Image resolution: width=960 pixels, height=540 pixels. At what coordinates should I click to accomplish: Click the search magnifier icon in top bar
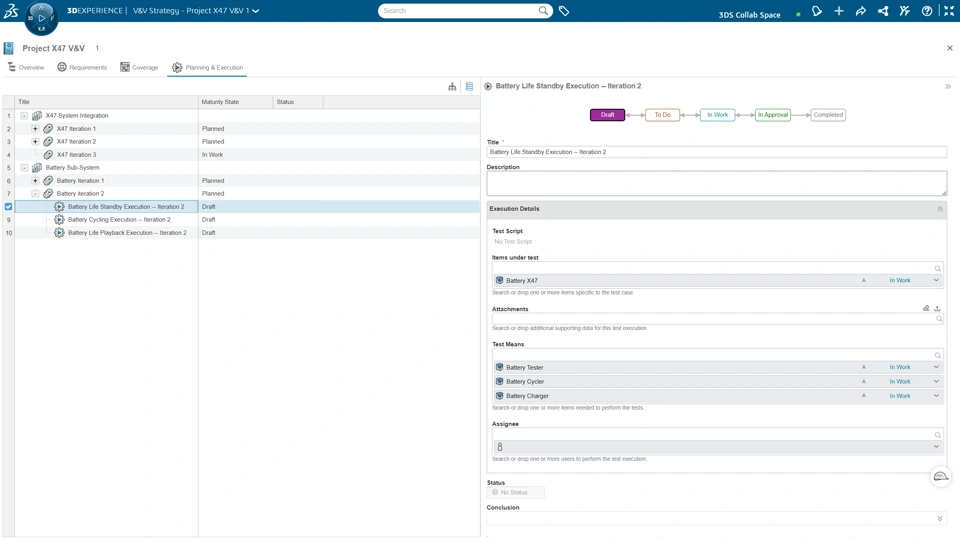tap(543, 10)
